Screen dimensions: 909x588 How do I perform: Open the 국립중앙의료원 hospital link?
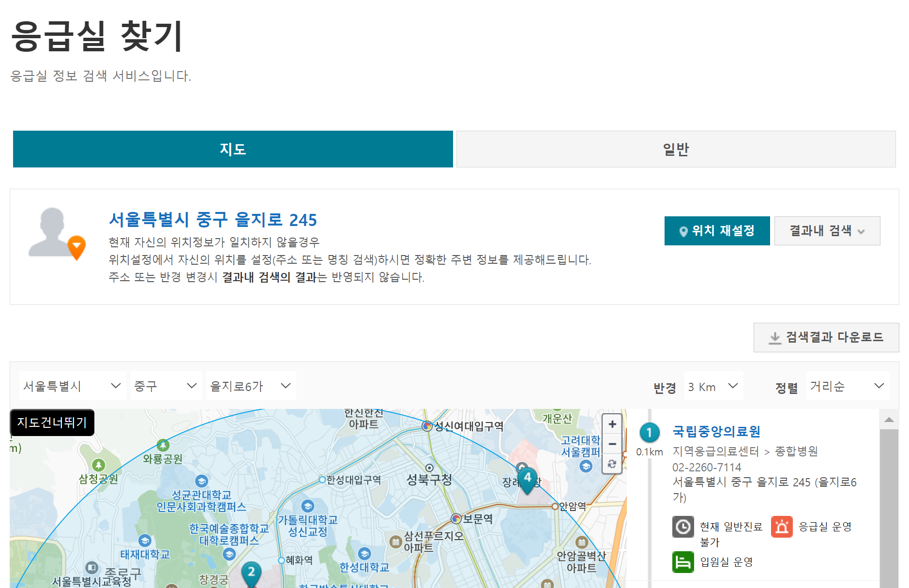(x=717, y=430)
